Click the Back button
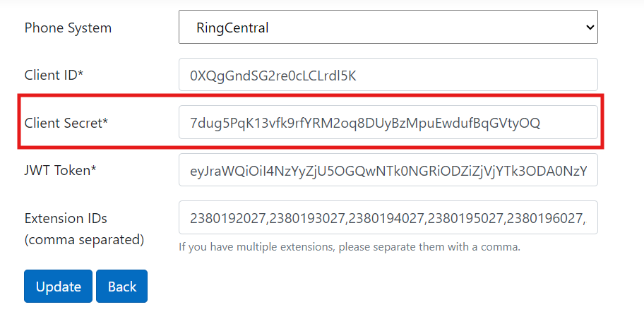The width and height of the screenshot is (644, 319). [121, 286]
